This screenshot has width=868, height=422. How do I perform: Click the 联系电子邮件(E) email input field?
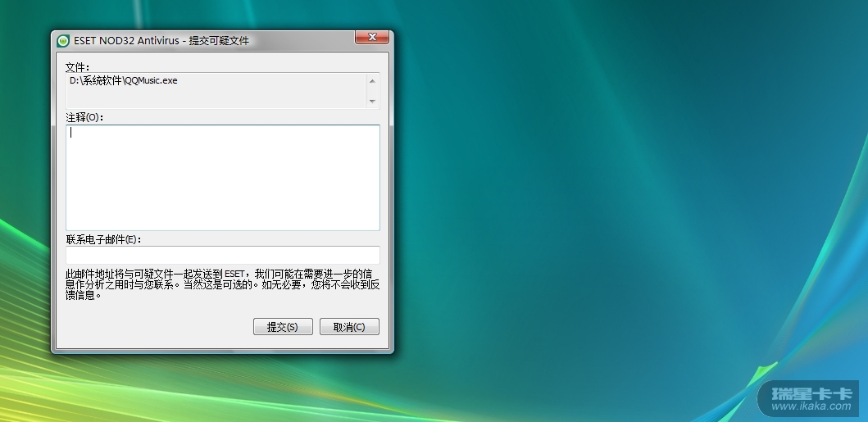[223, 256]
